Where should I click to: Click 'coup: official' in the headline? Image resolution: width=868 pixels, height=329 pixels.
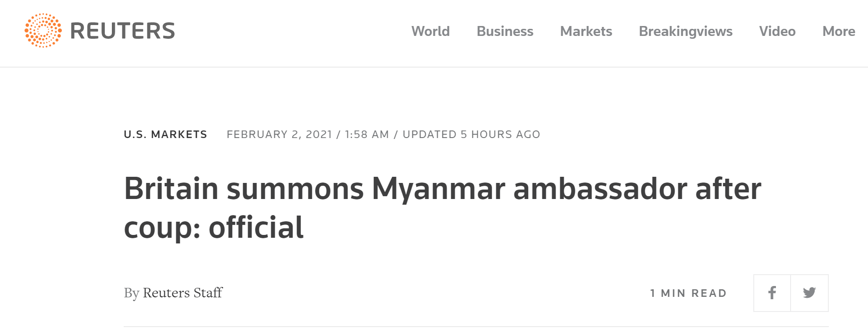coord(213,228)
